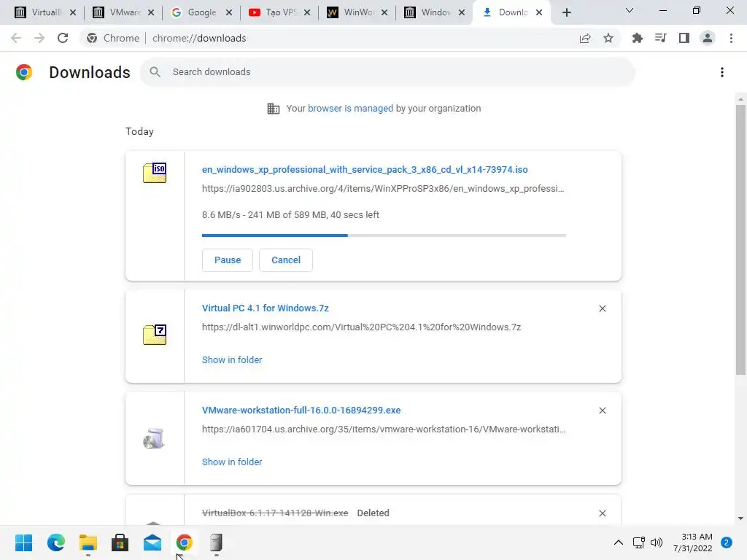
Task: Open the volume icon in system tray
Action: [657, 542]
